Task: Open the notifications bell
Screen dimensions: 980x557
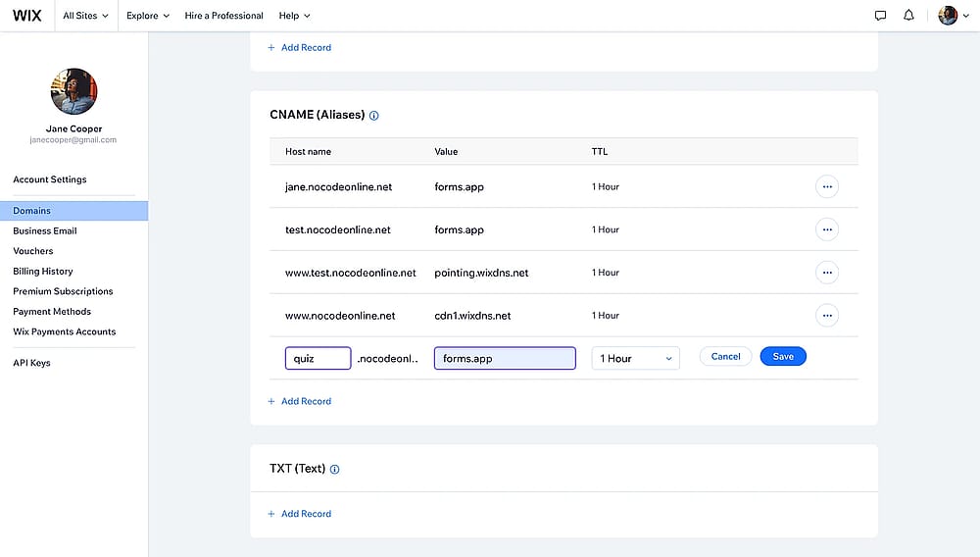Action: coord(908,15)
